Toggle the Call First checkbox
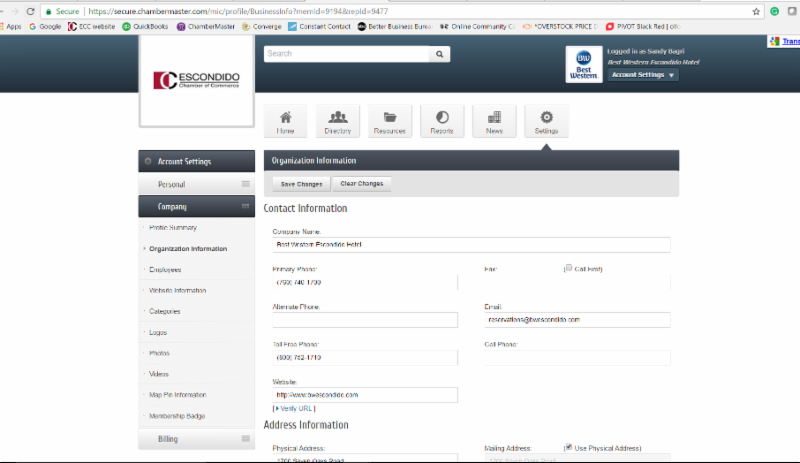800x463 pixels. 568,268
